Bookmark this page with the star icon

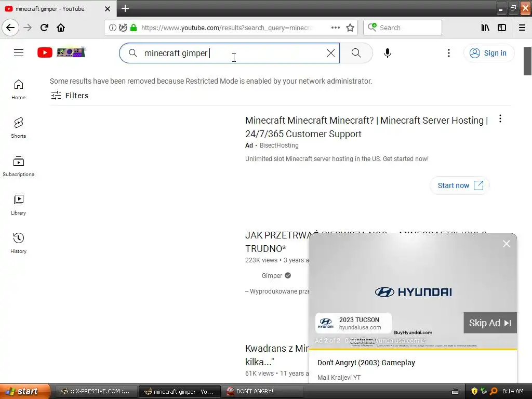pyautogui.click(x=350, y=28)
